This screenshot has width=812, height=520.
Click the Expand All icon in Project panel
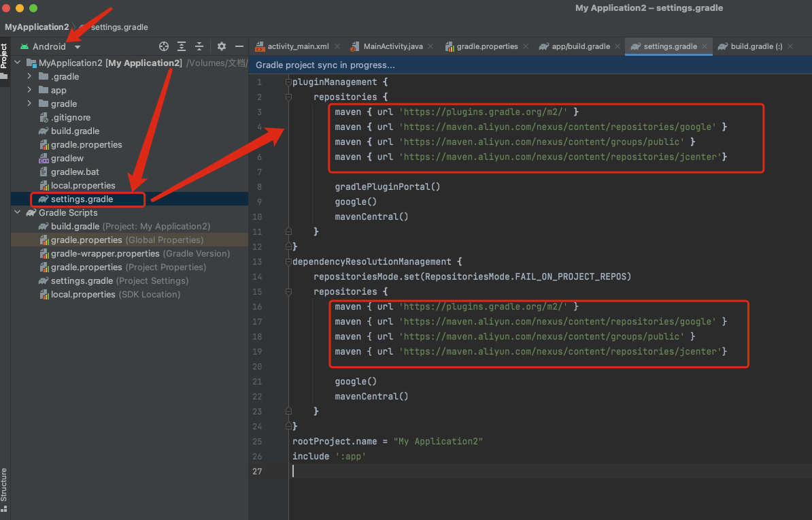(182, 46)
